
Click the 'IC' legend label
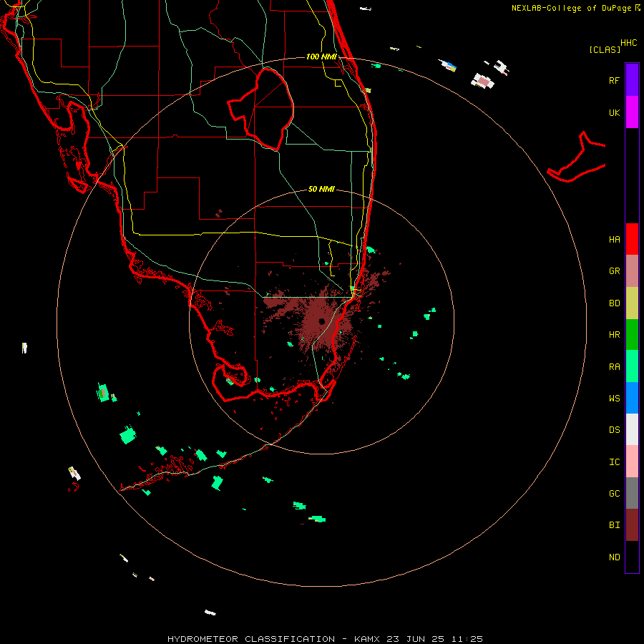tap(614, 462)
